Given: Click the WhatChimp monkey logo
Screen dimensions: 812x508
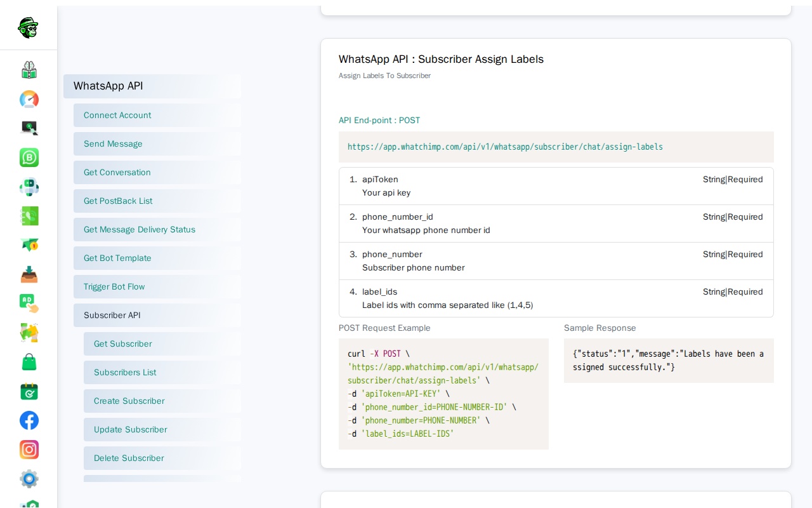Looking at the screenshot, I should 28,28.
